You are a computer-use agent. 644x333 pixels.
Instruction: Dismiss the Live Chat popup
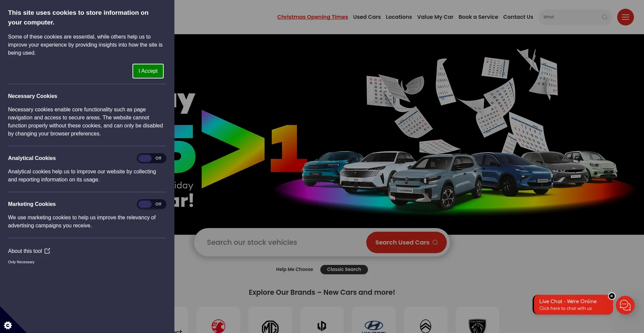(611, 296)
